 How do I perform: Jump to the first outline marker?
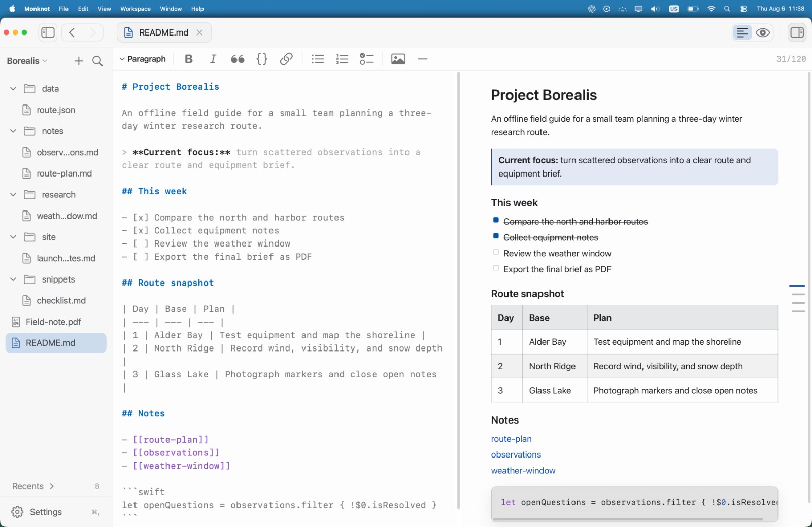pos(797,286)
